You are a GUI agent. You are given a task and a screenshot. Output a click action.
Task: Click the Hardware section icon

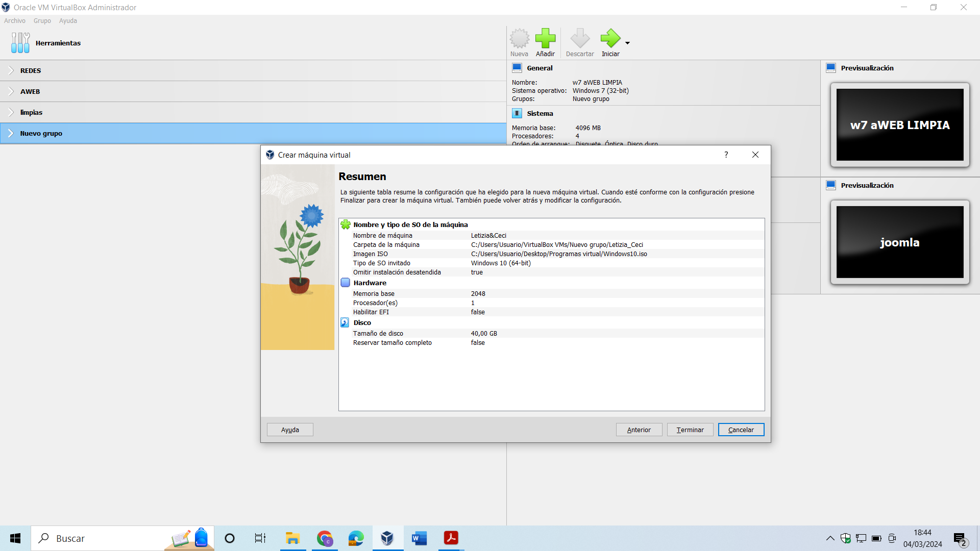[346, 283]
